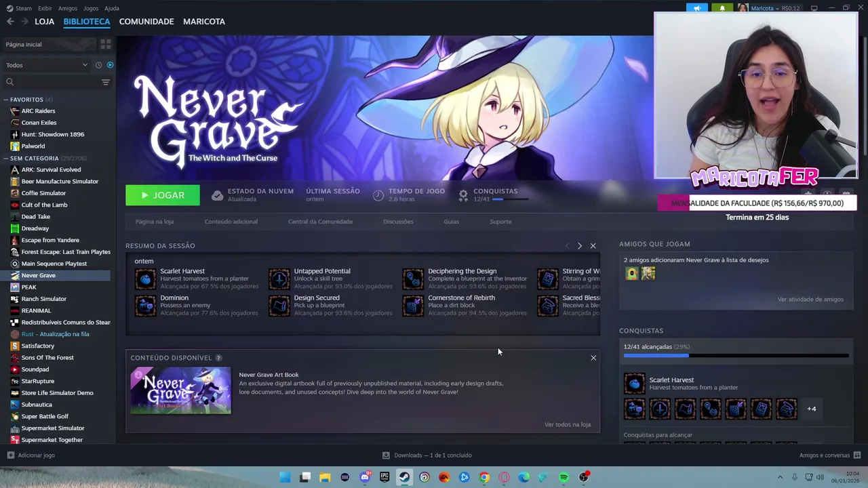Click Adicionar jogo at bottom left
The image size is (868, 488).
coord(31,455)
